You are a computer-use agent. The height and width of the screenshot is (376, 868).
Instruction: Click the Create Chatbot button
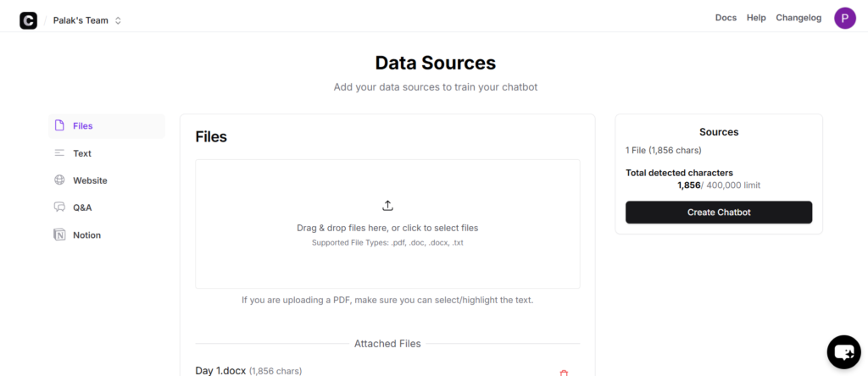[719, 213]
